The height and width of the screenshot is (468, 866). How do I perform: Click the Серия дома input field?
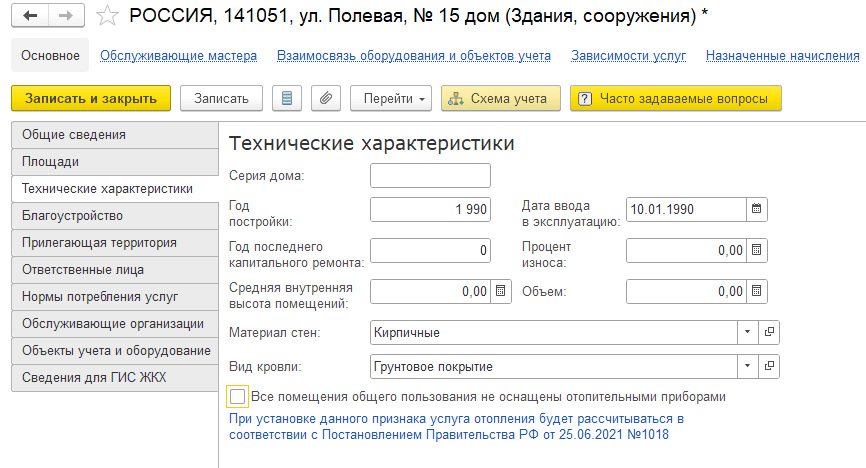click(430, 176)
